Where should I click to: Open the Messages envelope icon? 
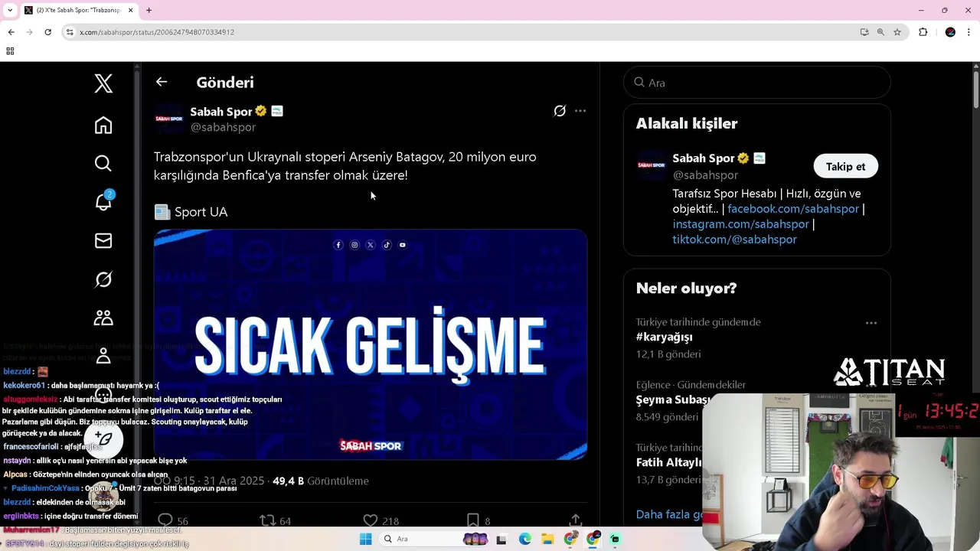pos(103,240)
